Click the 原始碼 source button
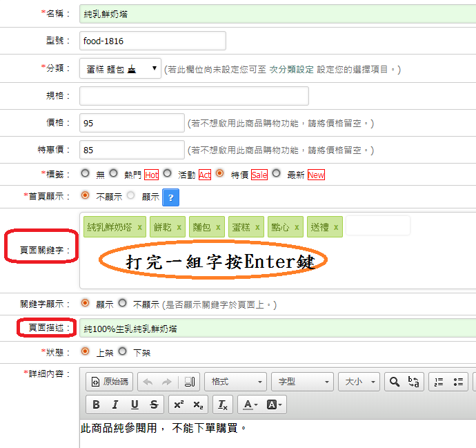This screenshot has width=476, height=448. [x=109, y=382]
